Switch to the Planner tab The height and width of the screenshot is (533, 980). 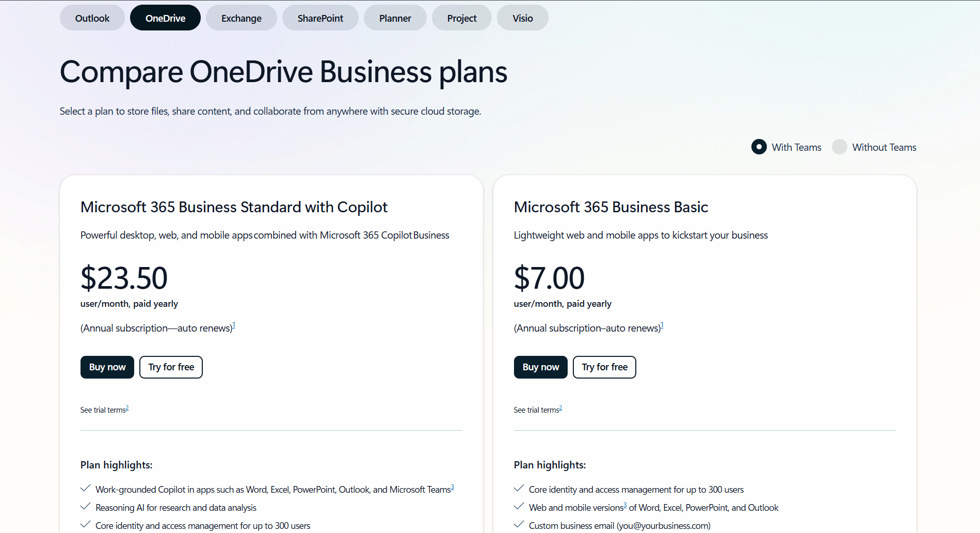click(395, 18)
